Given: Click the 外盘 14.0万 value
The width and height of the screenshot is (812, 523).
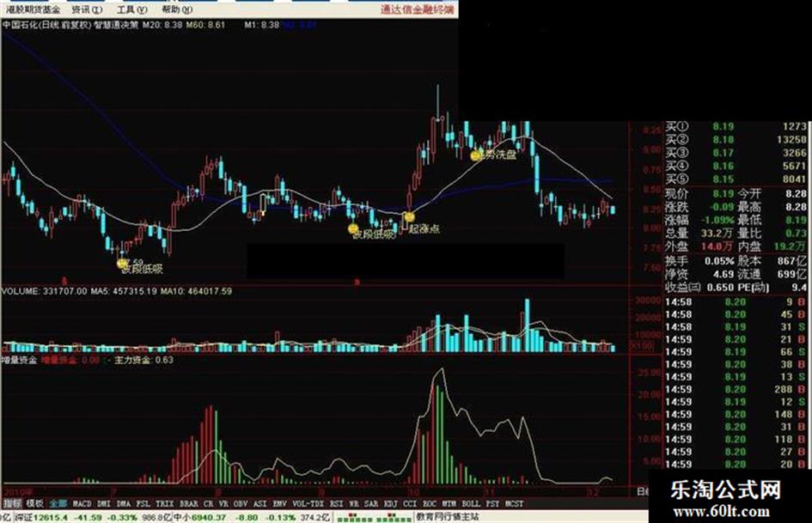Looking at the screenshot, I should coord(717,246).
